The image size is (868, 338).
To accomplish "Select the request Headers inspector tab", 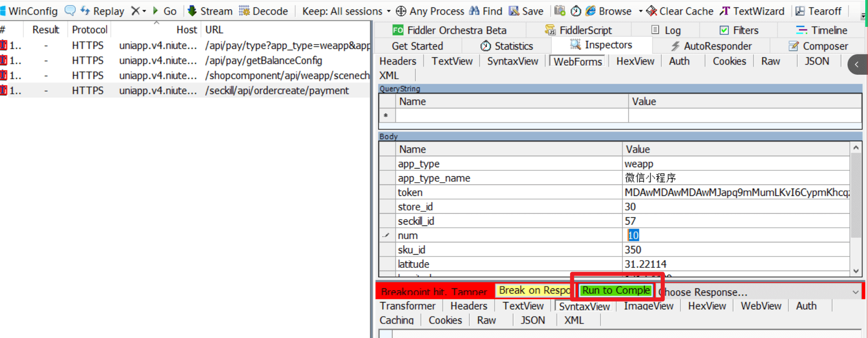I will coord(398,61).
